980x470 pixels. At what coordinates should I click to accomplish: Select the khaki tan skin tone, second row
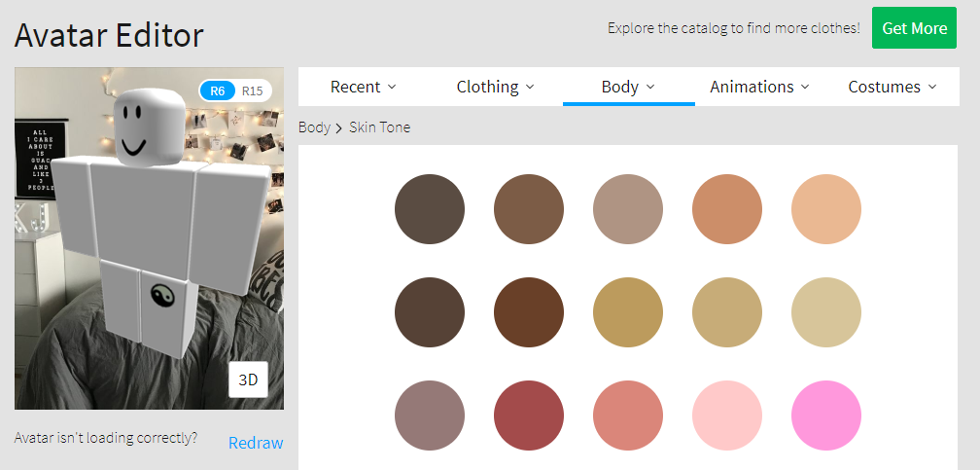[727, 312]
